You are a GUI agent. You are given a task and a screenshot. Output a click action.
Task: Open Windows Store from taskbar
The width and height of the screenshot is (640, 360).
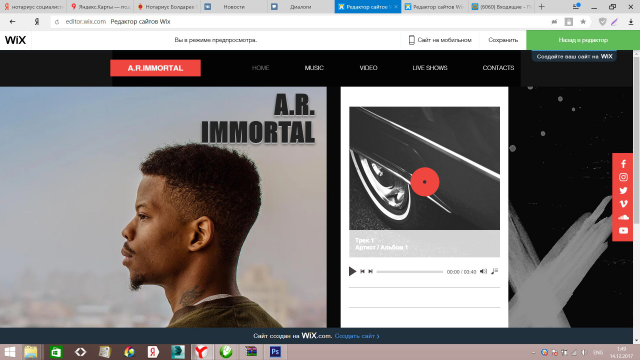[x=56, y=352]
